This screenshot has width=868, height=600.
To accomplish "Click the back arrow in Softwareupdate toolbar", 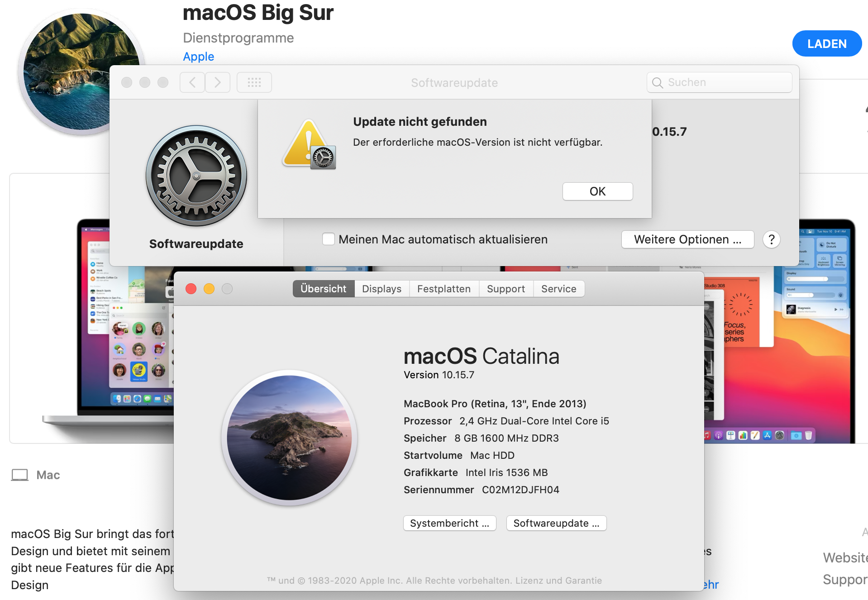I will [192, 82].
